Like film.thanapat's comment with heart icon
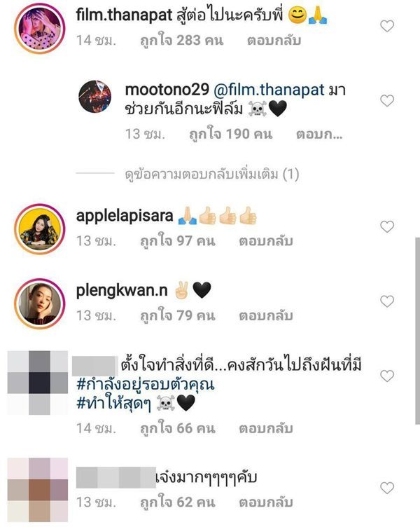Image resolution: width=420 pixels, height=527 pixels. click(x=387, y=26)
